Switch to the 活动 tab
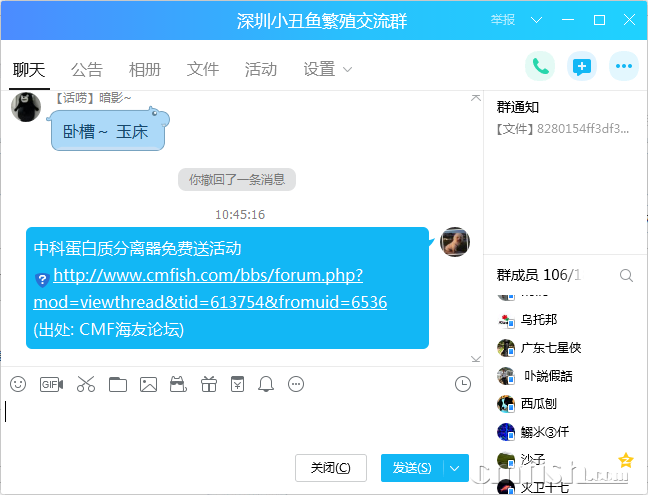 click(x=260, y=69)
